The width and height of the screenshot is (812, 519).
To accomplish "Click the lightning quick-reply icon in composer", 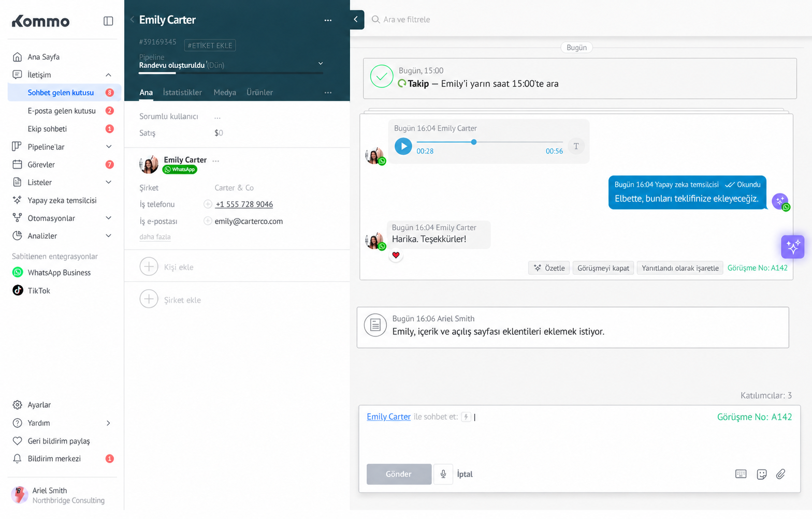I will click(x=466, y=417).
